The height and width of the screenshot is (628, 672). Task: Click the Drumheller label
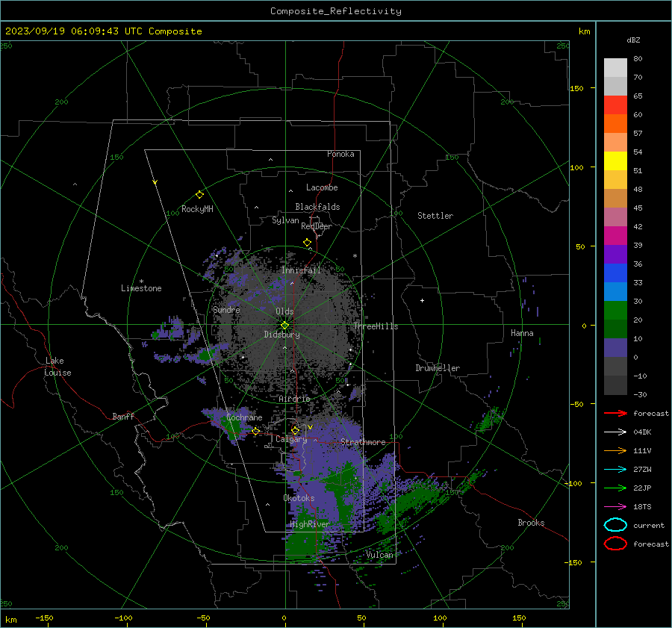point(438,368)
